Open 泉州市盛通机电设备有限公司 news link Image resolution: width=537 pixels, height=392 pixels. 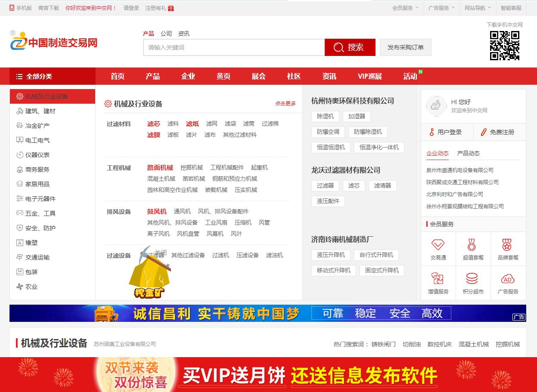click(x=460, y=170)
